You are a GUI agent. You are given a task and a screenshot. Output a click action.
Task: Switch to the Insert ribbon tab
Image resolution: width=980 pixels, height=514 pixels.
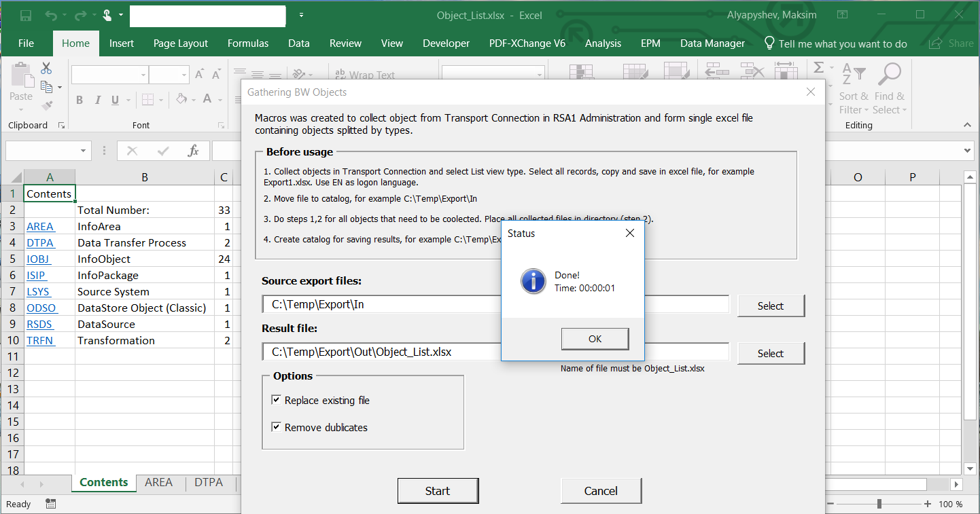(122, 43)
